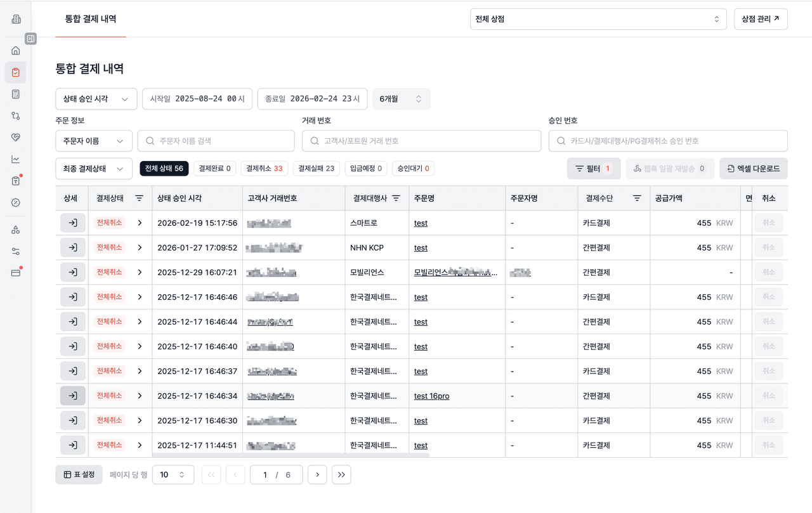Viewport: 812px width, 513px height.
Task: Open the credit card icon in sidebar
Action: [16, 273]
